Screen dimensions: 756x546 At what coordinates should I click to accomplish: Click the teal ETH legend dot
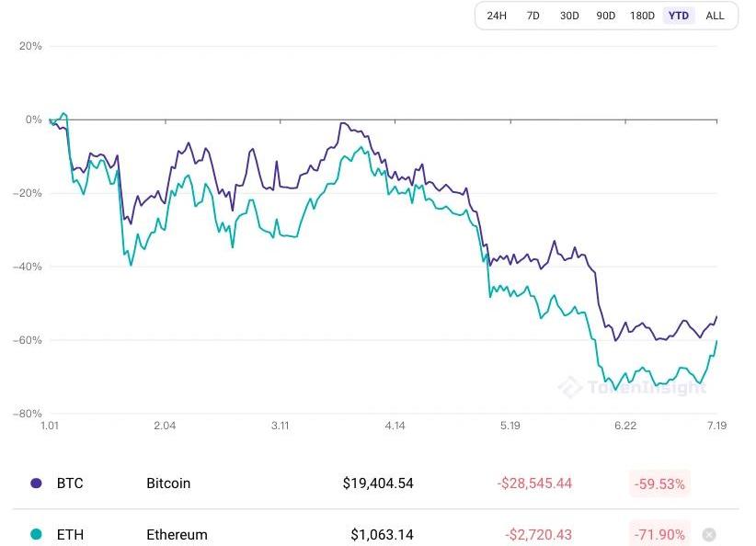tap(36, 534)
